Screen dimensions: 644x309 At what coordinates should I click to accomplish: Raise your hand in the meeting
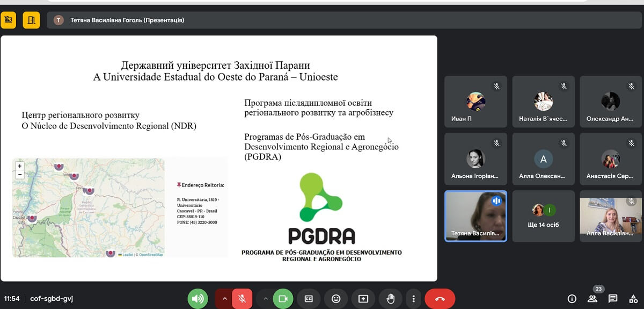coord(391,299)
